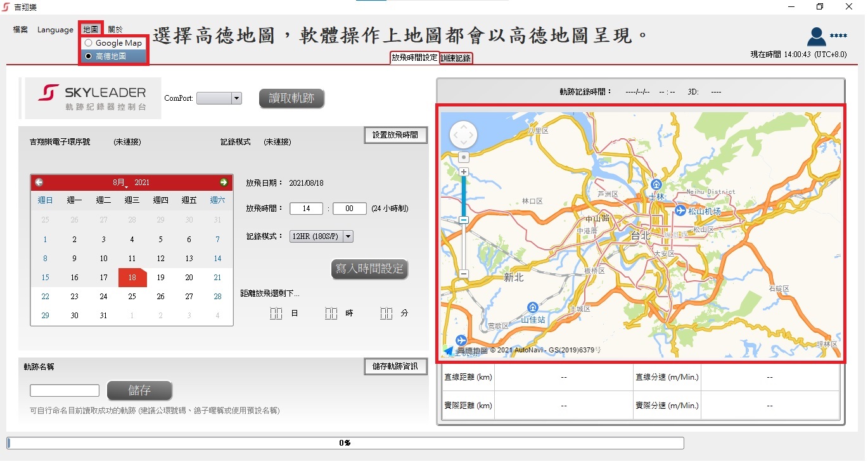Click the 週日 weekday header

pos(45,200)
